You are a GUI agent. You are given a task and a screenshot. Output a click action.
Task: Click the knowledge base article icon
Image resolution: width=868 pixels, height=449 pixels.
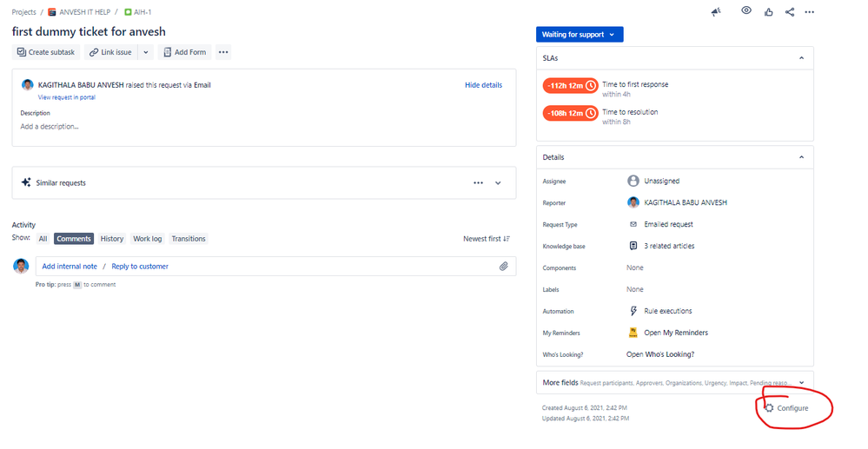click(633, 246)
